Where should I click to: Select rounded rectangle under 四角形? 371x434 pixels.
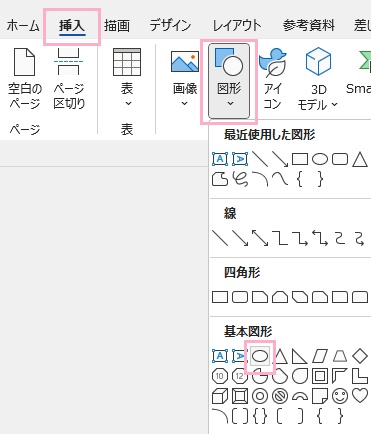pos(240,297)
